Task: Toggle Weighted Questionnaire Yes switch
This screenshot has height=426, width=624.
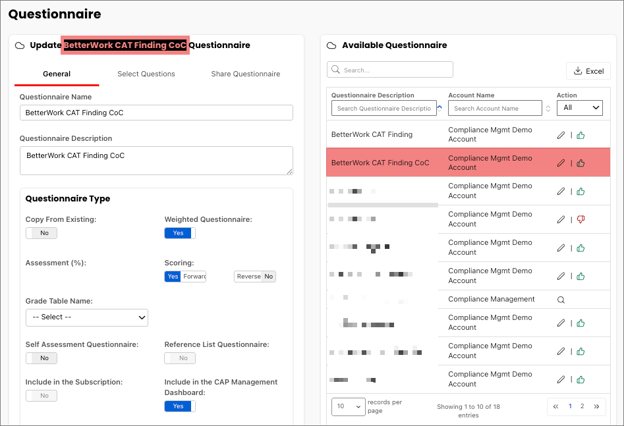Action: (180, 233)
